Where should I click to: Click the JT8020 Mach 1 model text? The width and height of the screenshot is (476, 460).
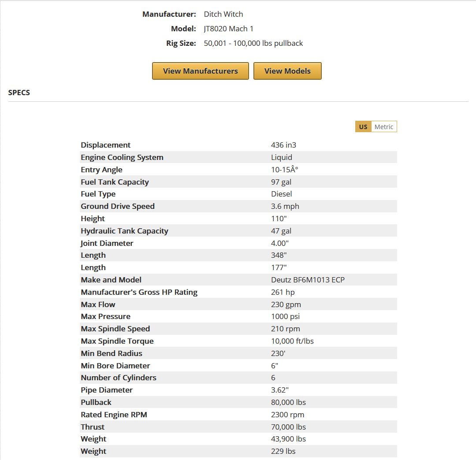(x=228, y=29)
